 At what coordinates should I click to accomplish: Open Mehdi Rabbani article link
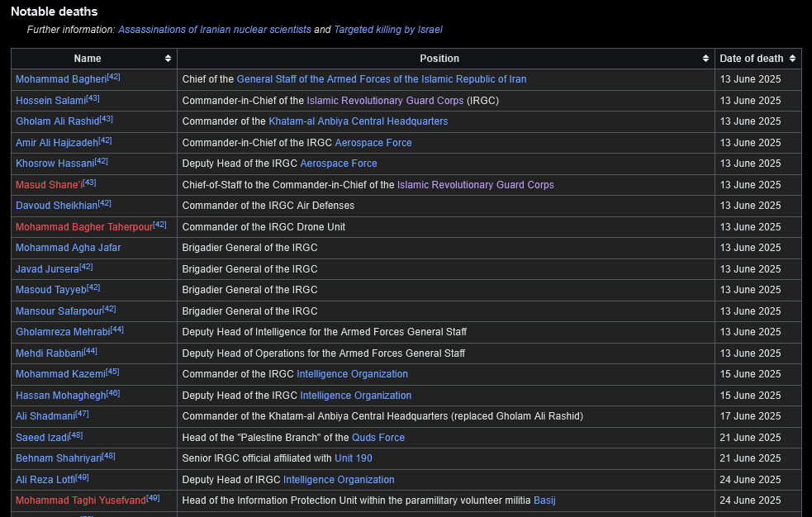click(x=50, y=353)
